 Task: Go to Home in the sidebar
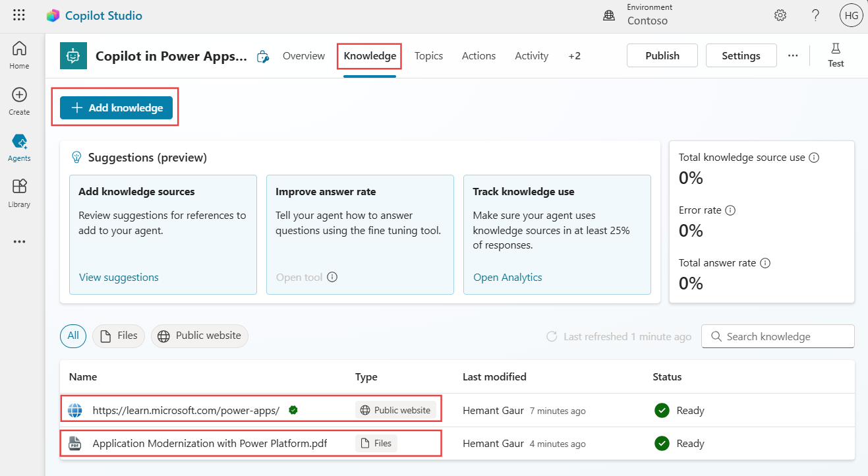click(19, 55)
